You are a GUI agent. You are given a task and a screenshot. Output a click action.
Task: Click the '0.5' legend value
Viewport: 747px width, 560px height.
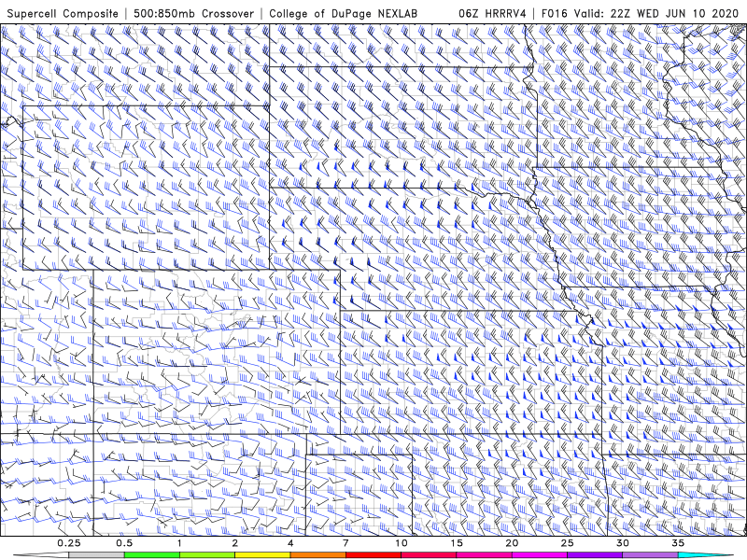pos(124,543)
